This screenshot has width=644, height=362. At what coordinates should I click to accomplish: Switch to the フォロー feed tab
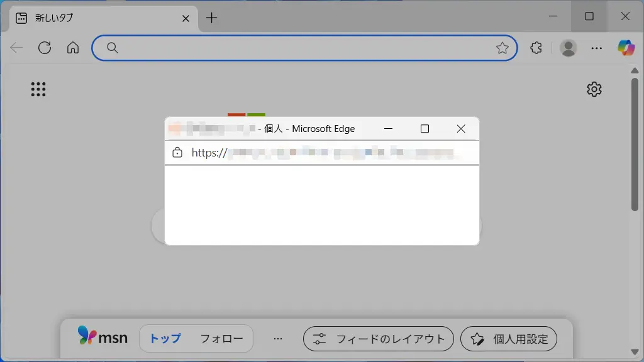pyautogui.click(x=221, y=339)
